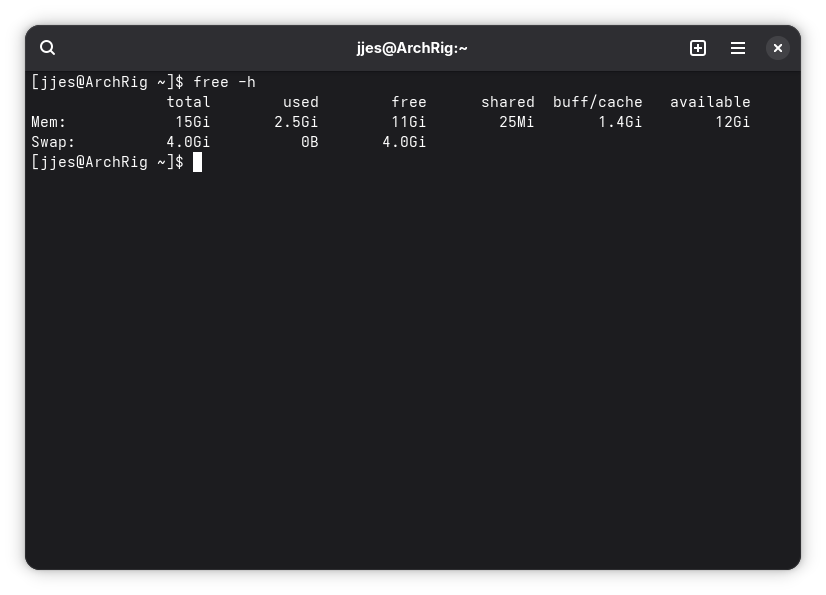Click the terminal cursor block
The width and height of the screenshot is (826, 595).
click(x=198, y=162)
